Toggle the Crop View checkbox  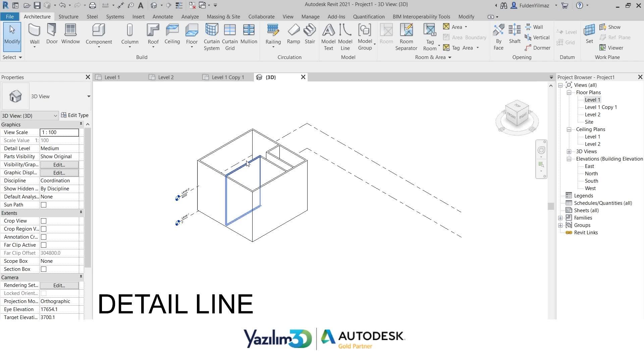(44, 221)
